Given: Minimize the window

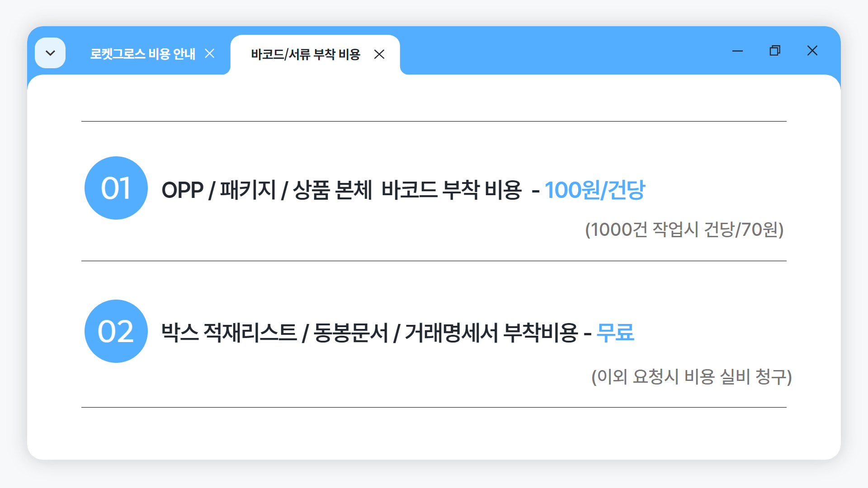Looking at the screenshot, I should (x=737, y=51).
